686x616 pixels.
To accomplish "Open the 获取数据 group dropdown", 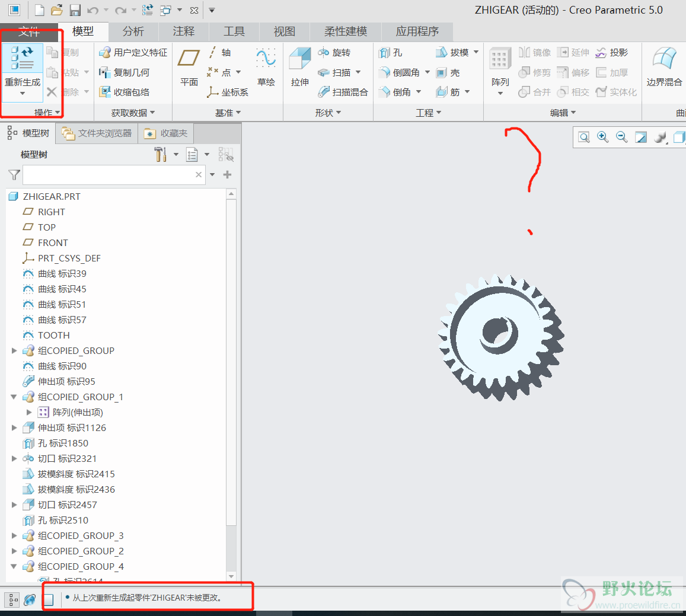I will [x=133, y=113].
